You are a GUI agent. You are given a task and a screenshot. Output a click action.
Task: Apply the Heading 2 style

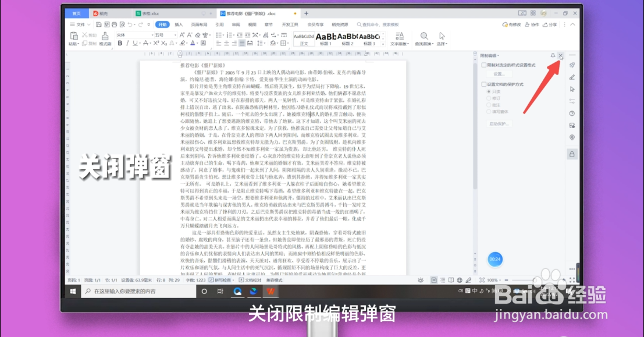(x=347, y=38)
